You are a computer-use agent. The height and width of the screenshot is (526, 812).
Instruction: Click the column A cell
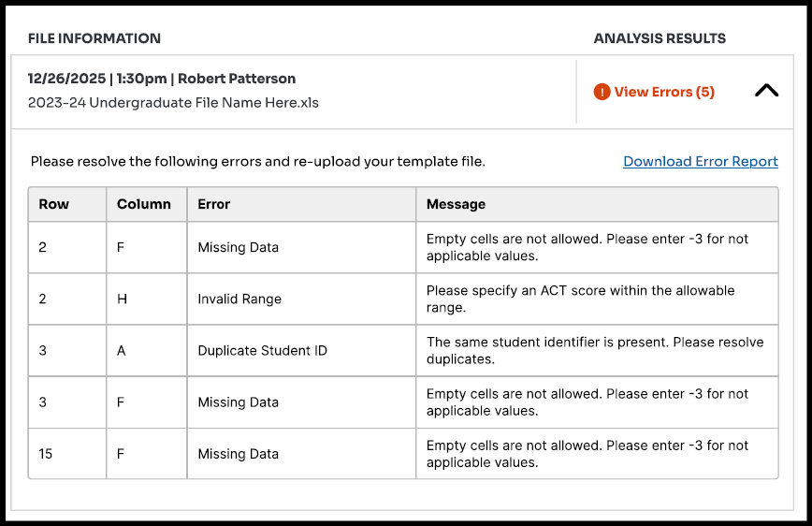[122, 351]
